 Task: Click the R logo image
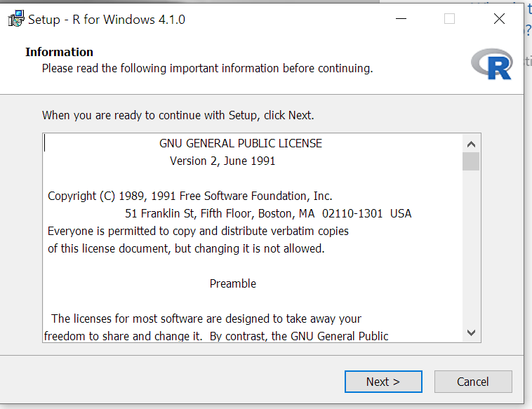tap(491, 64)
